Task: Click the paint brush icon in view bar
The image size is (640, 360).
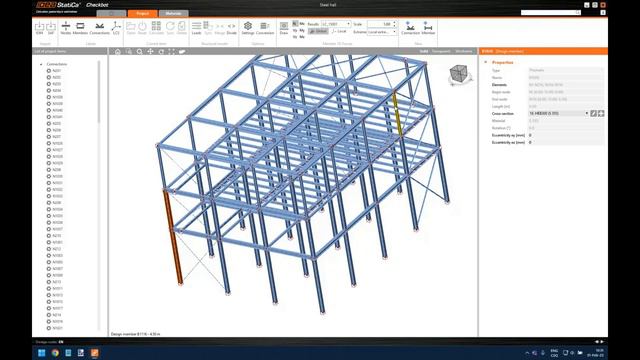Action: tap(182, 51)
